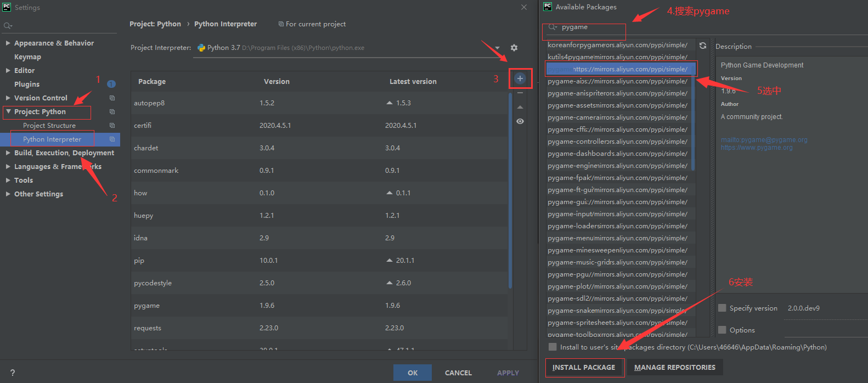
Task: Click the project-level icon beside Version Control
Action: 112,98
